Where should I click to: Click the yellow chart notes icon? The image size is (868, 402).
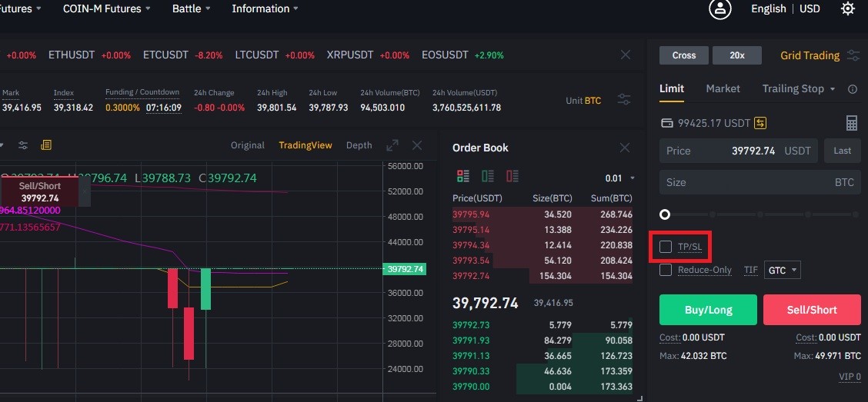pos(46,145)
